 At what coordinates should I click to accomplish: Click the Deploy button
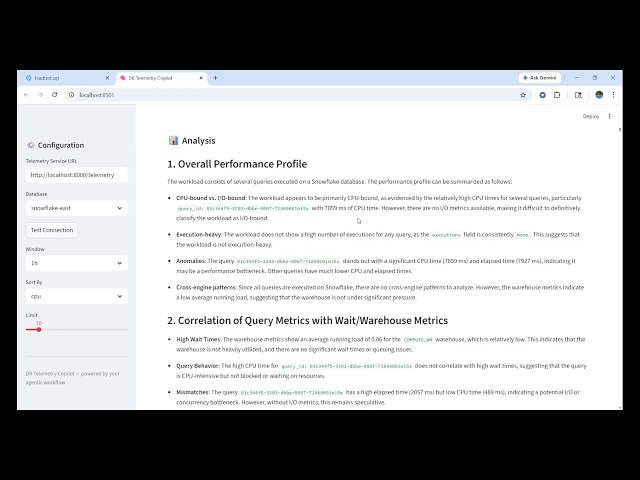[x=591, y=116]
